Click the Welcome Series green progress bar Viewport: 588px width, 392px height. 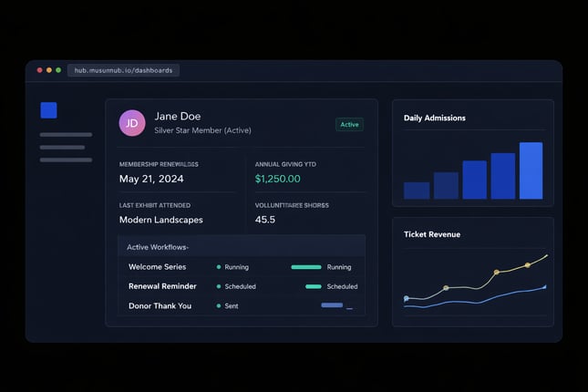(x=305, y=267)
